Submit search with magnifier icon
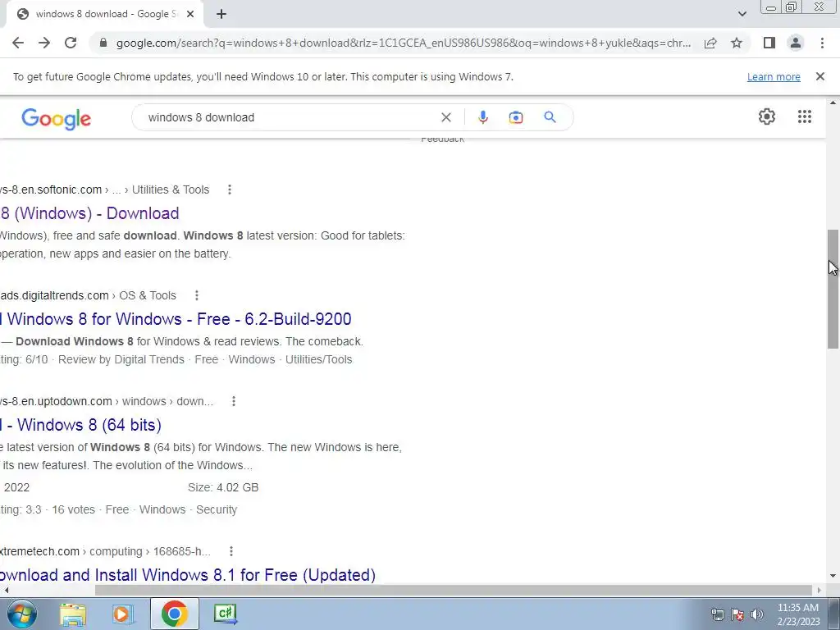 tap(550, 117)
